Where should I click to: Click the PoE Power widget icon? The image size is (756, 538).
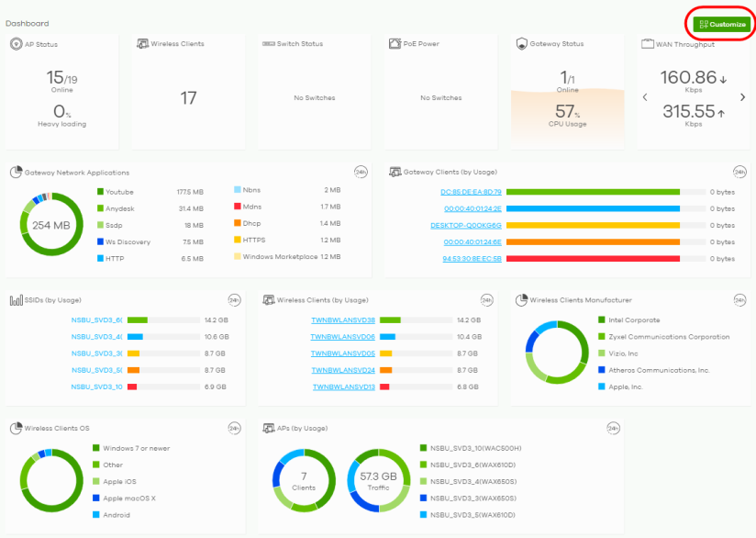[395, 44]
